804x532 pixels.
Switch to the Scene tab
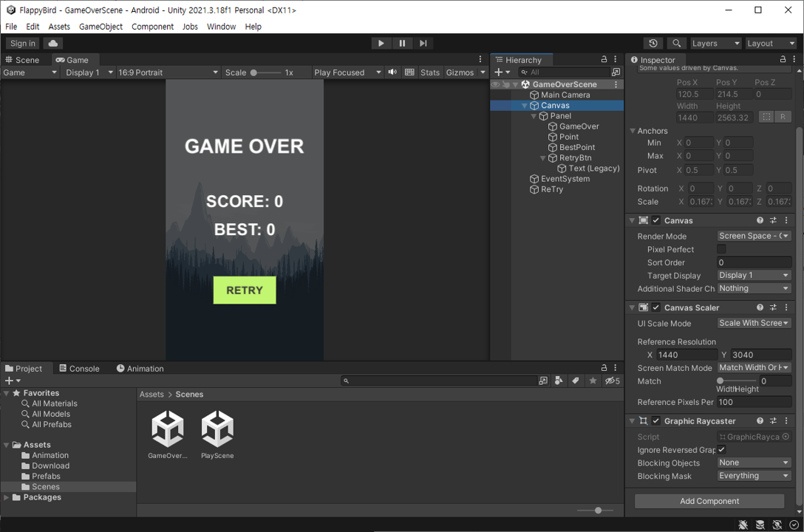click(22, 60)
